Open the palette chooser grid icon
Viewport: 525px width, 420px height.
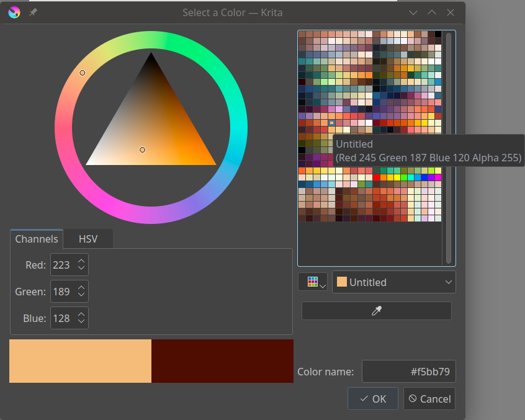[313, 282]
